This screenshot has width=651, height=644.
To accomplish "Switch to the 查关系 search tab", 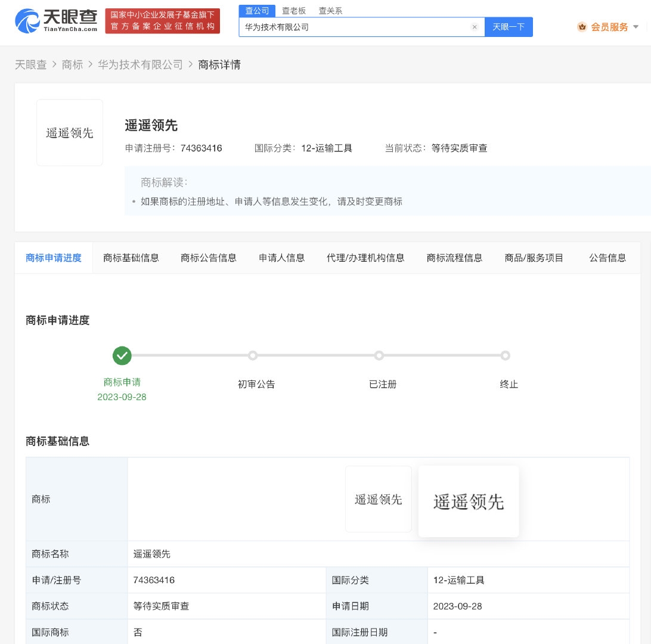I will click(330, 11).
